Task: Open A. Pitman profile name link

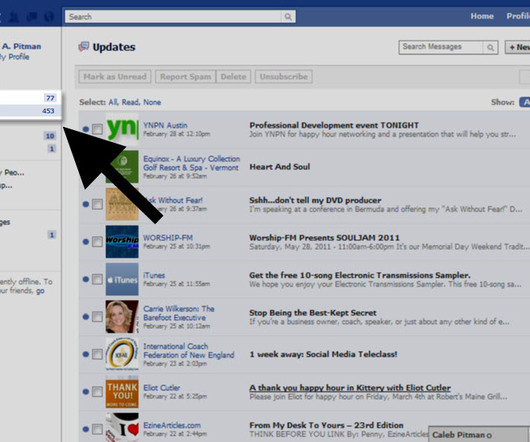Action: tap(21, 46)
